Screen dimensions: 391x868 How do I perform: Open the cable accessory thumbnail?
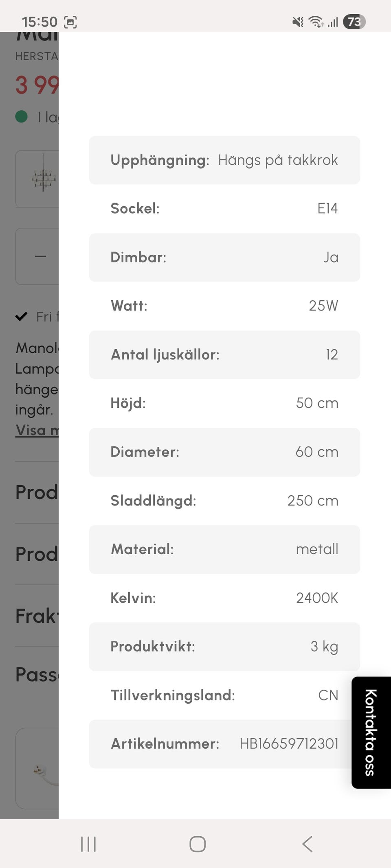pyautogui.click(x=41, y=769)
